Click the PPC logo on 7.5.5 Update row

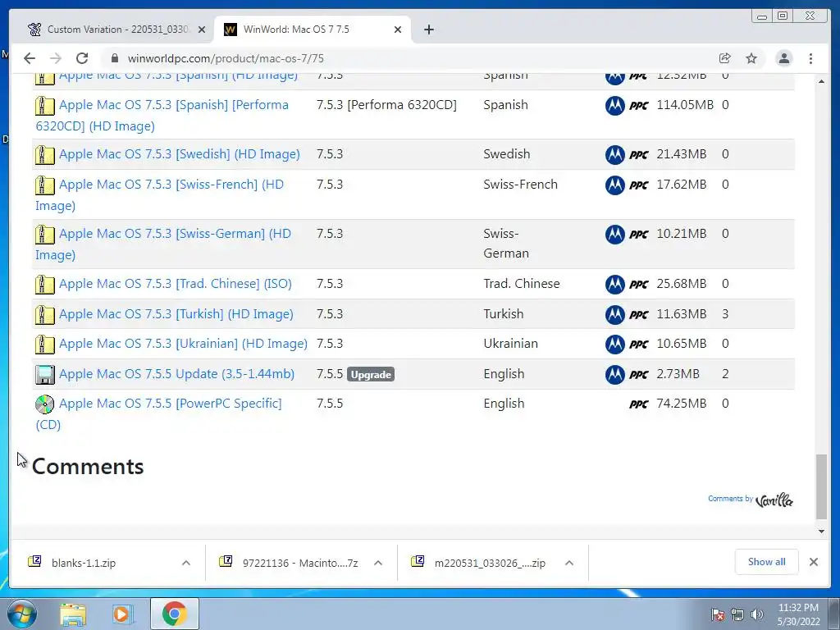click(638, 374)
